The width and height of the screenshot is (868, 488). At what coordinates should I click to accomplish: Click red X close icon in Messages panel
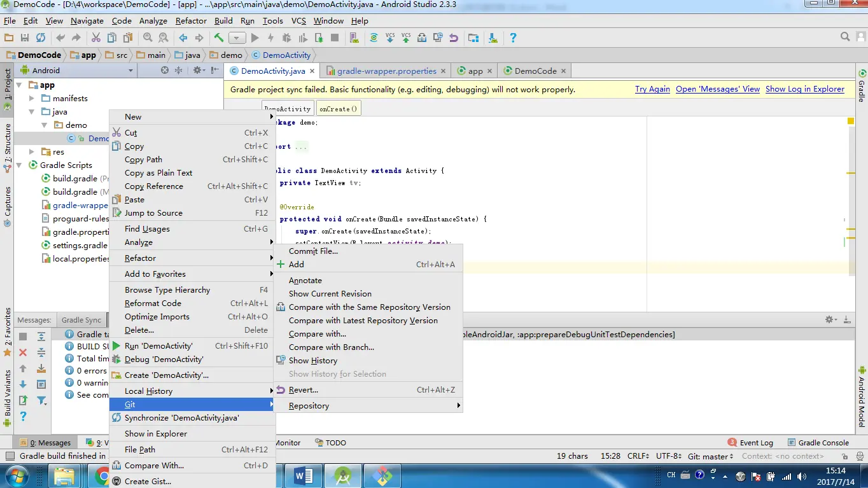click(23, 352)
